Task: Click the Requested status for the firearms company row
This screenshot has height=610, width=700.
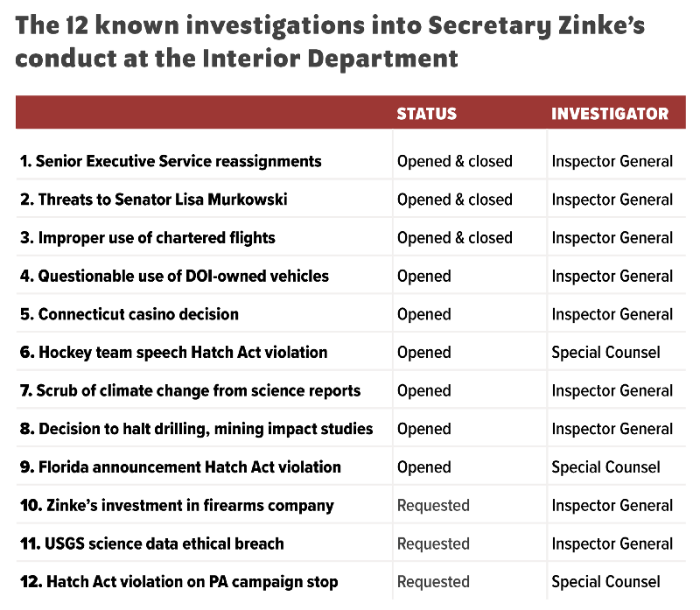Action: 433,505
